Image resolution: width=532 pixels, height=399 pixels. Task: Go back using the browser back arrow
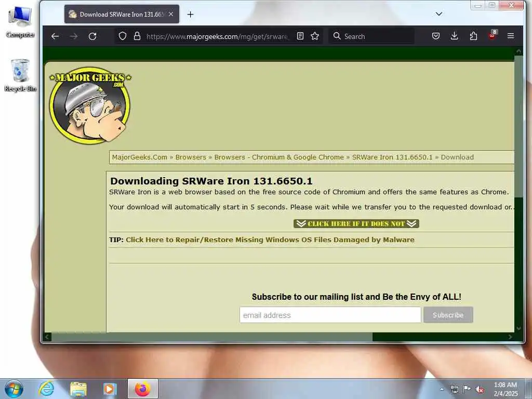coord(55,36)
